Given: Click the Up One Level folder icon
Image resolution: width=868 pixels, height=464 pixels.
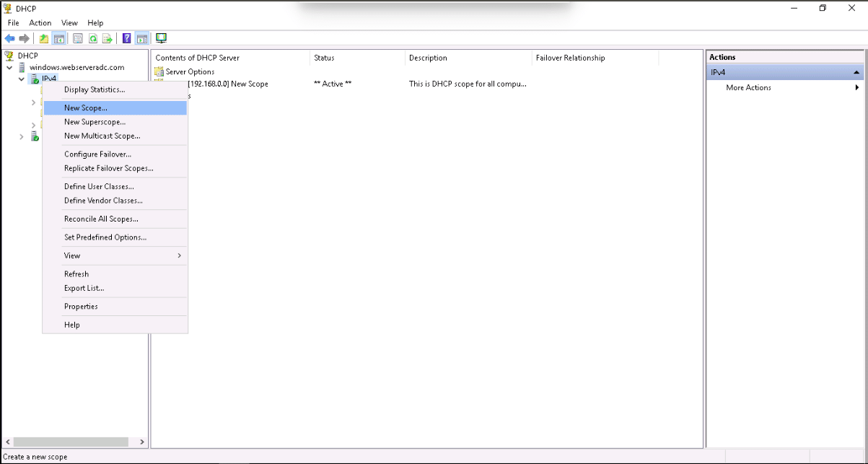Looking at the screenshot, I should [44, 38].
